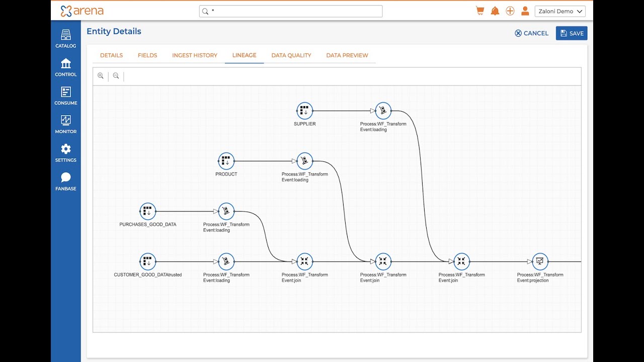Select the CUSTOMER_GOOD_DATAtrusted entity node

pyautogui.click(x=147, y=261)
